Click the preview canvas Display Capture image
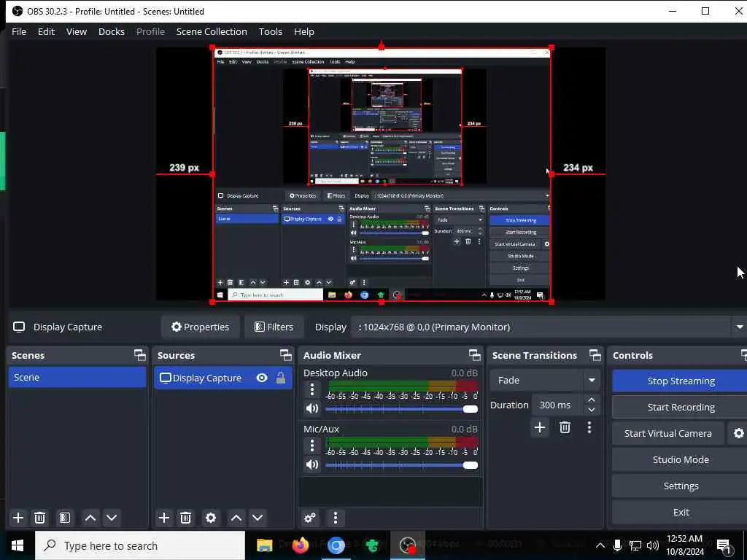This screenshot has height=560, width=747. [x=382, y=174]
